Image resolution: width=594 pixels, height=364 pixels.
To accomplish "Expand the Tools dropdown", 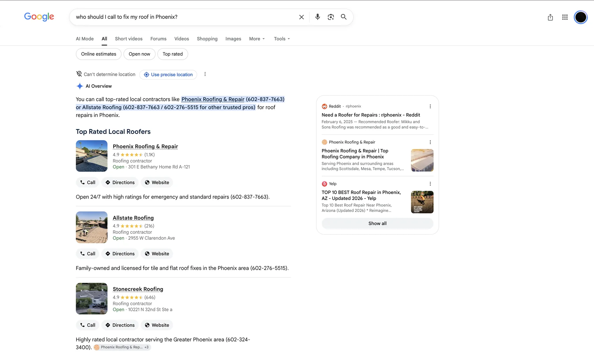I will click(282, 39).
